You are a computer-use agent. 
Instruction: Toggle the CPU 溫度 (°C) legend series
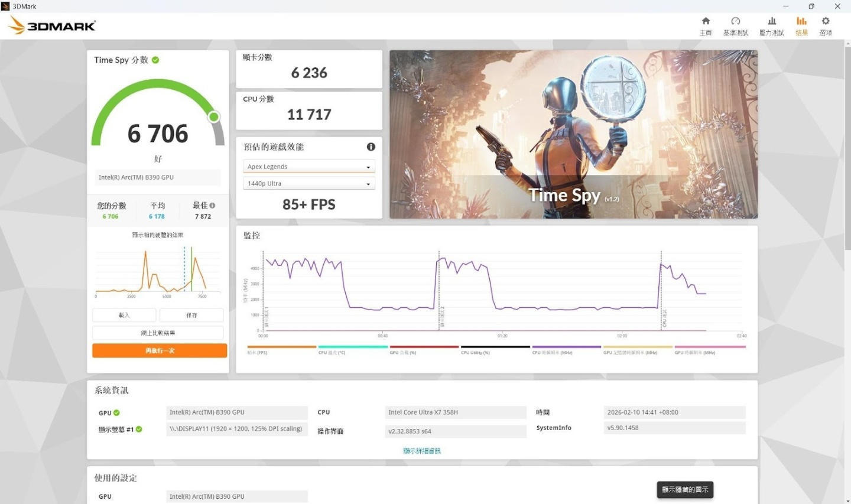353,347
